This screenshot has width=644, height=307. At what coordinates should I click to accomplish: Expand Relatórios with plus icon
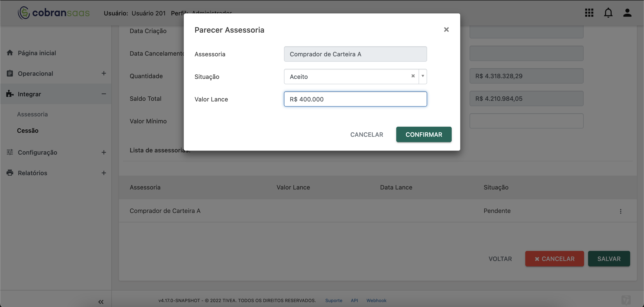(104, 173)
